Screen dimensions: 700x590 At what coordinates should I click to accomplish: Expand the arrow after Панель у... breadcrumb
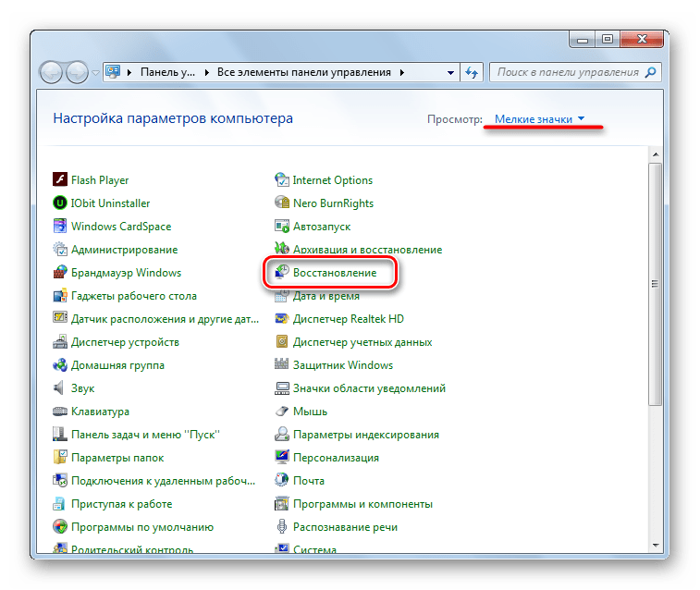click(207, 72)
